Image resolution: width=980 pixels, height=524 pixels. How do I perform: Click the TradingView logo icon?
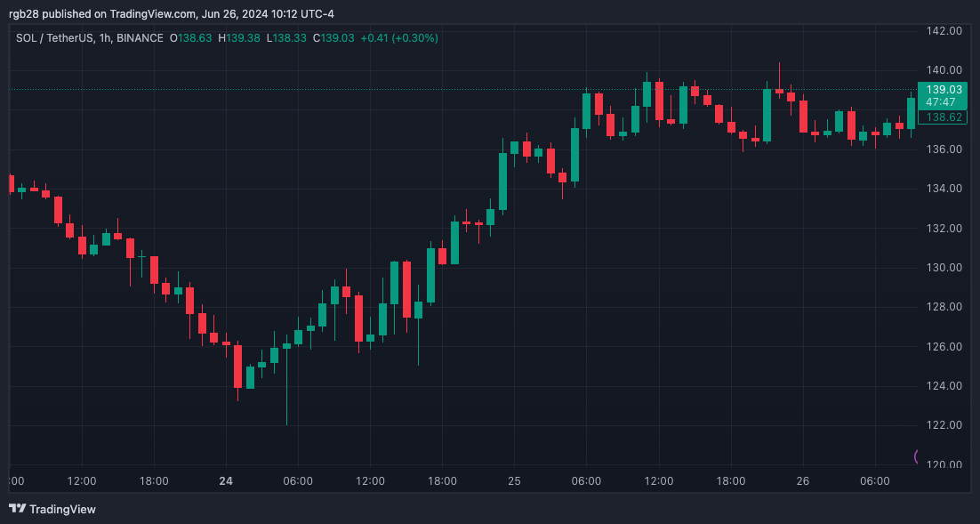tap(18, 509)
